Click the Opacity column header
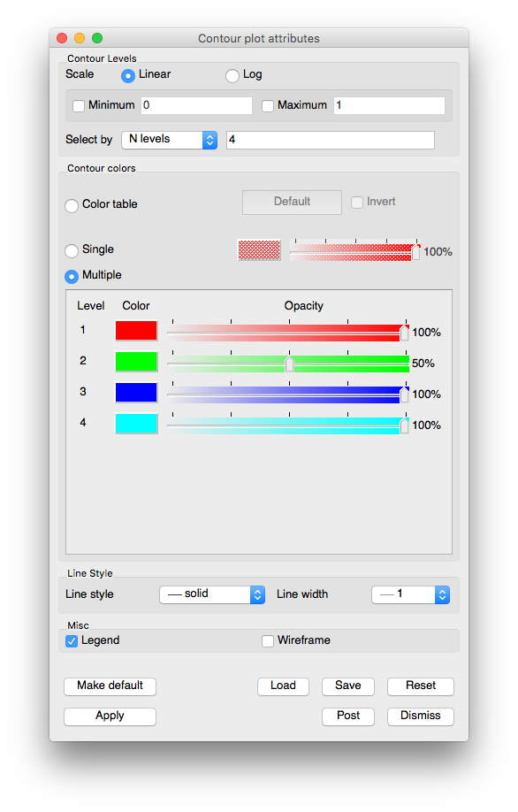Image resolution: width=518 pixels, height=812 pixels. pos(304,306)
